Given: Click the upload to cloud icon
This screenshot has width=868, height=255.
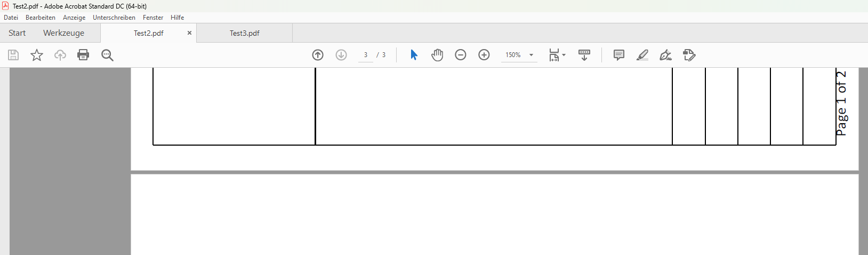Looking at the screenshot, I should pos(60,55).
